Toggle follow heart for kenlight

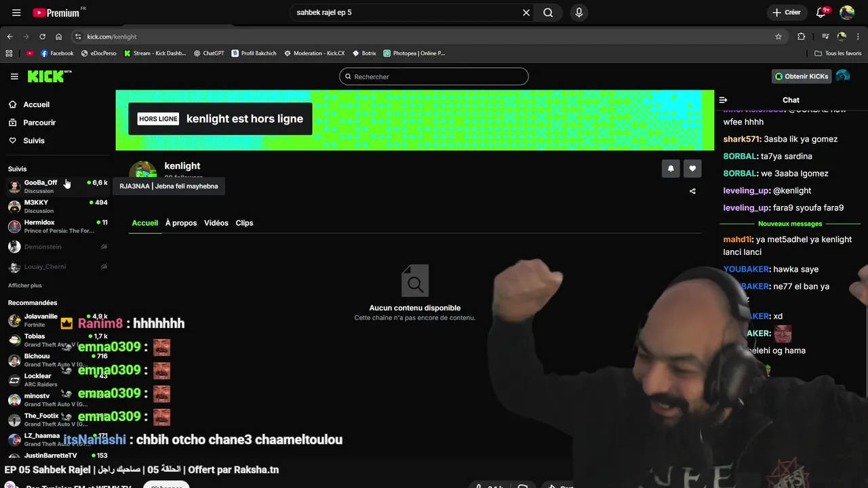coord(692,169)
